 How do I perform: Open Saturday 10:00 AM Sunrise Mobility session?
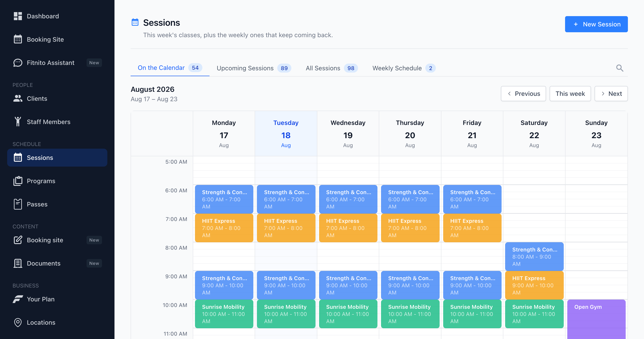[534, 314]
